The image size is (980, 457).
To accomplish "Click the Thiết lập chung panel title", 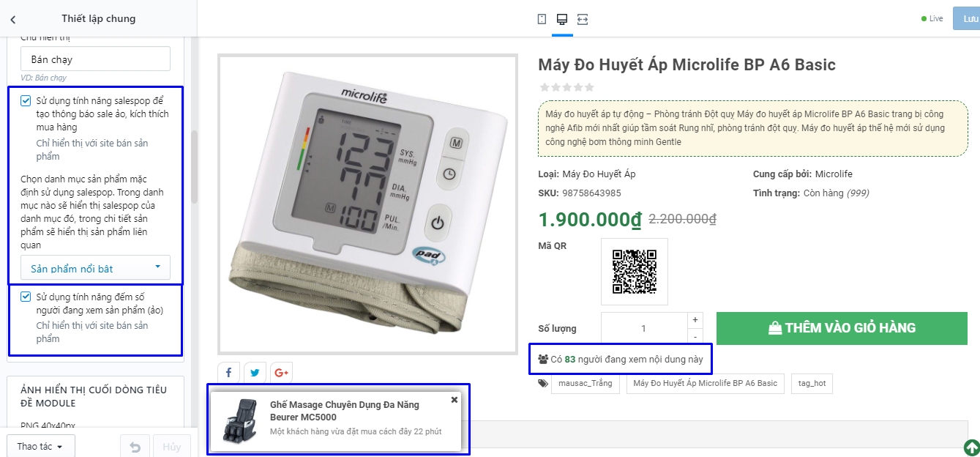I will 99,19.
